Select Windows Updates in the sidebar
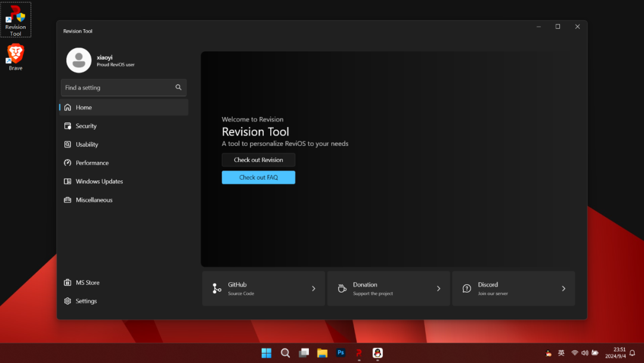This screenshot has height=363, width=644. [99, 181]
